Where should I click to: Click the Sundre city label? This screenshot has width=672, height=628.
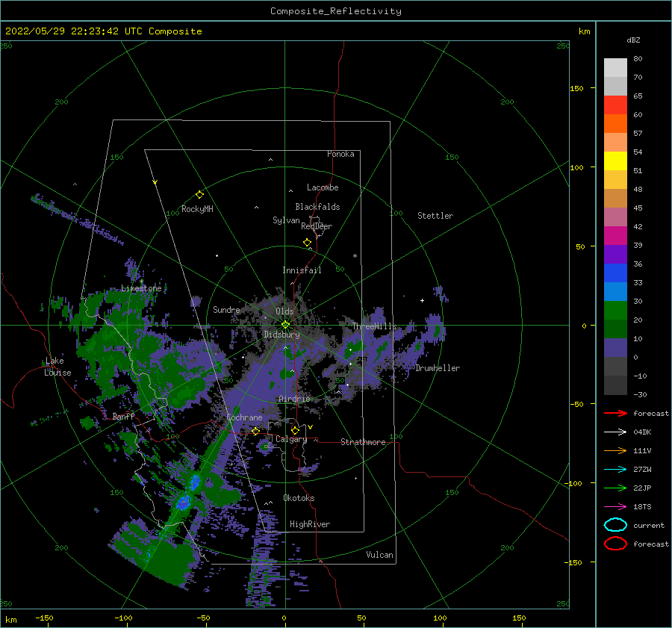(x=226, y=309)
